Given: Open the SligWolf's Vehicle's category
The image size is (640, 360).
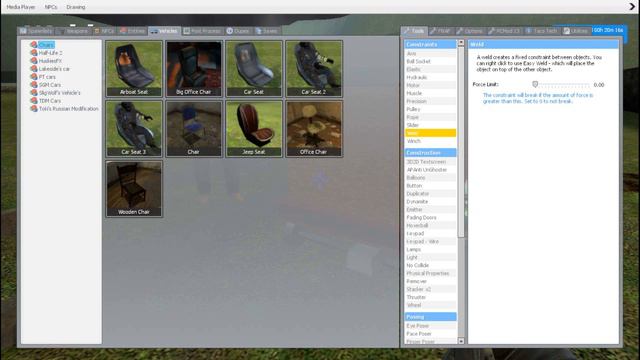Looking at the screenshot, I should (x=59, y=93).
